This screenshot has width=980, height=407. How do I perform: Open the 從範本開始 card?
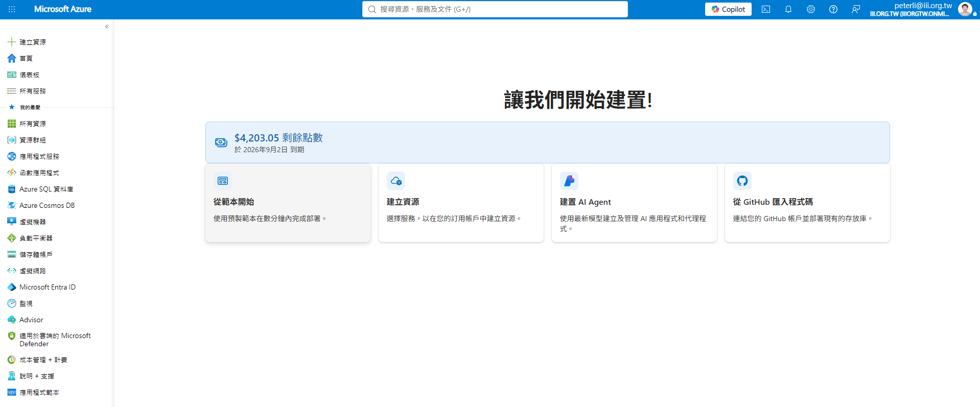(288, 203)
